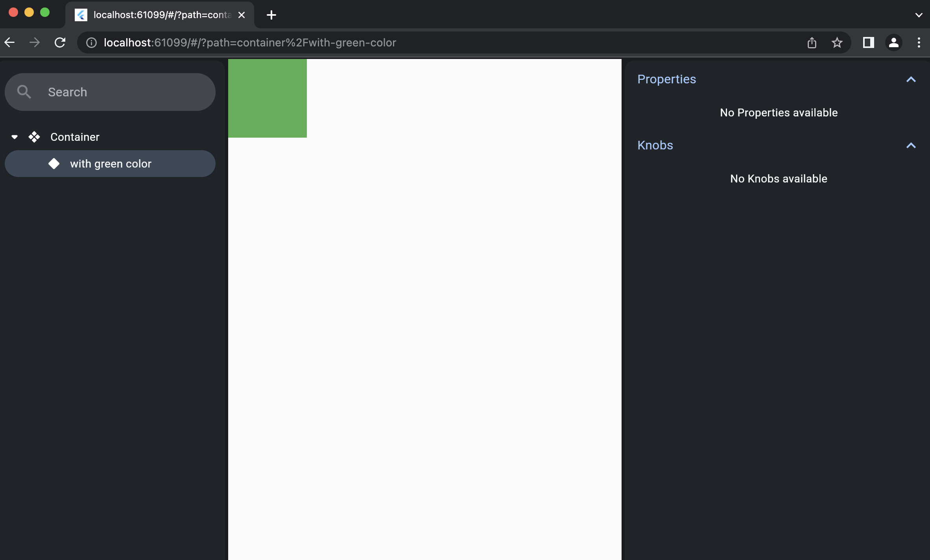Image resolution: width=930 pixels, height=560 pixels.
Task: Click the green container square
Action: click(x=267, y=98)
